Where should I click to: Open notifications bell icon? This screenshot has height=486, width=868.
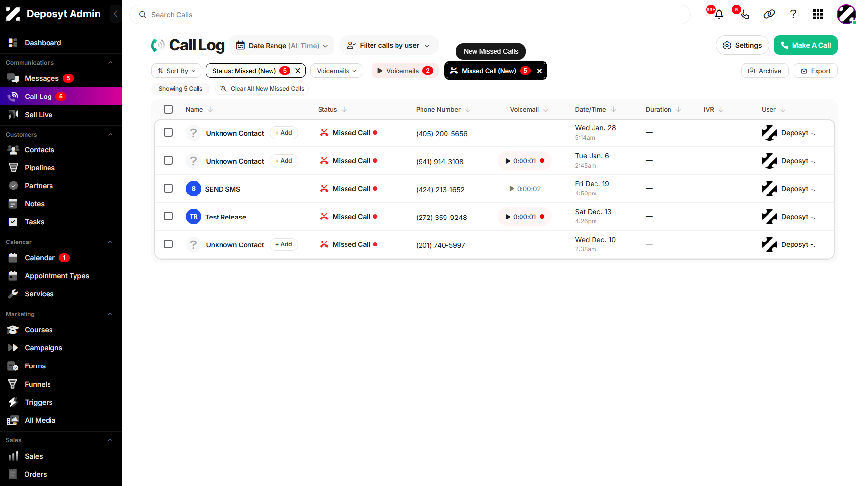[719, 14]
